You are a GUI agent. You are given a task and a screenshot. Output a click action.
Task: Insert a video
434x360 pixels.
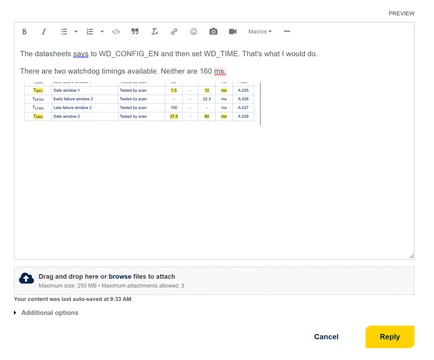(233, 31)
